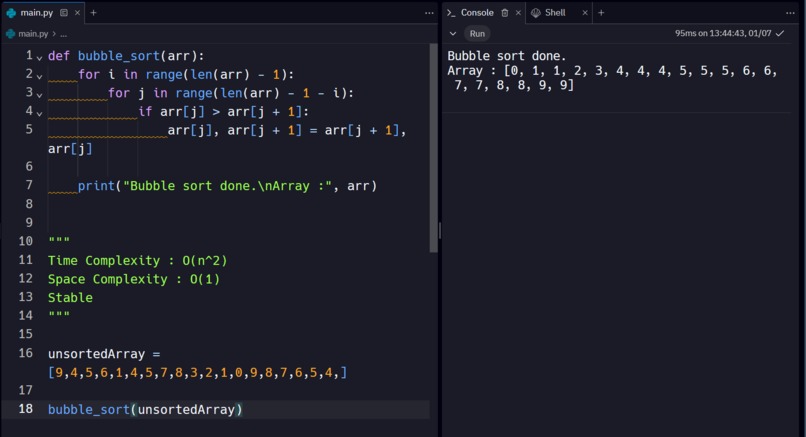The width and height of the screenshot is (806, 437).
Task: Collapse the def bubble_sort block on line 1
Action: pyautogui.click(x=39, y=57)
